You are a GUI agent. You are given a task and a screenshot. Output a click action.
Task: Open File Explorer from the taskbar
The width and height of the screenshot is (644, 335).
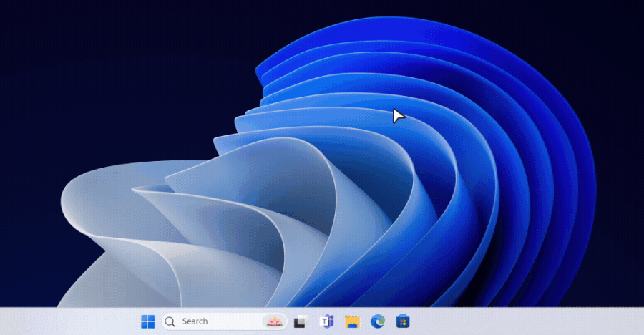[351, 321]
